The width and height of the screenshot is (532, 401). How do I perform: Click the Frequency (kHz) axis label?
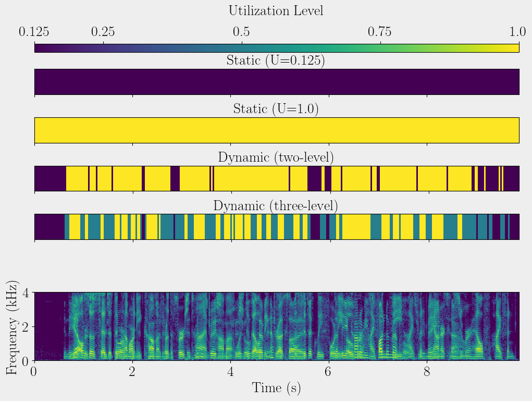point(13,326)
